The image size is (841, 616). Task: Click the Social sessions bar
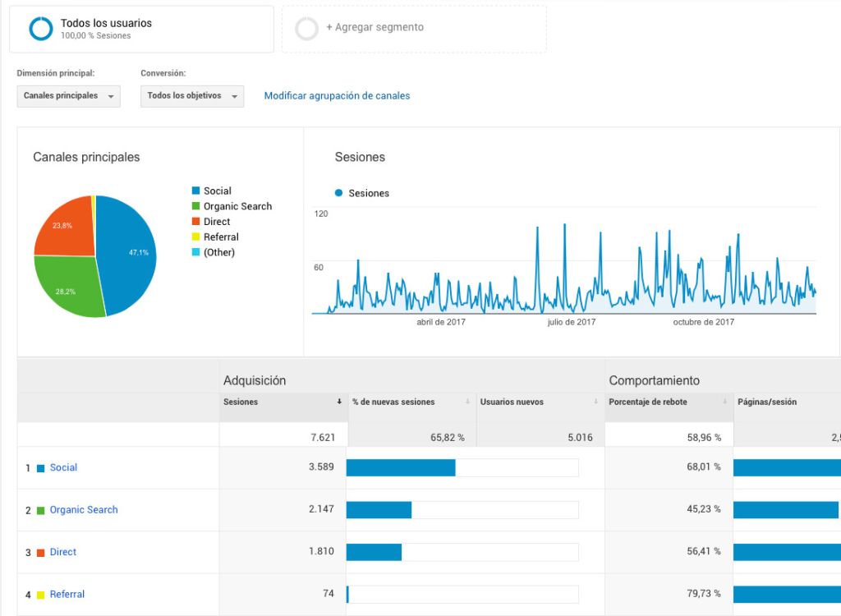click(x=401, y=467)
